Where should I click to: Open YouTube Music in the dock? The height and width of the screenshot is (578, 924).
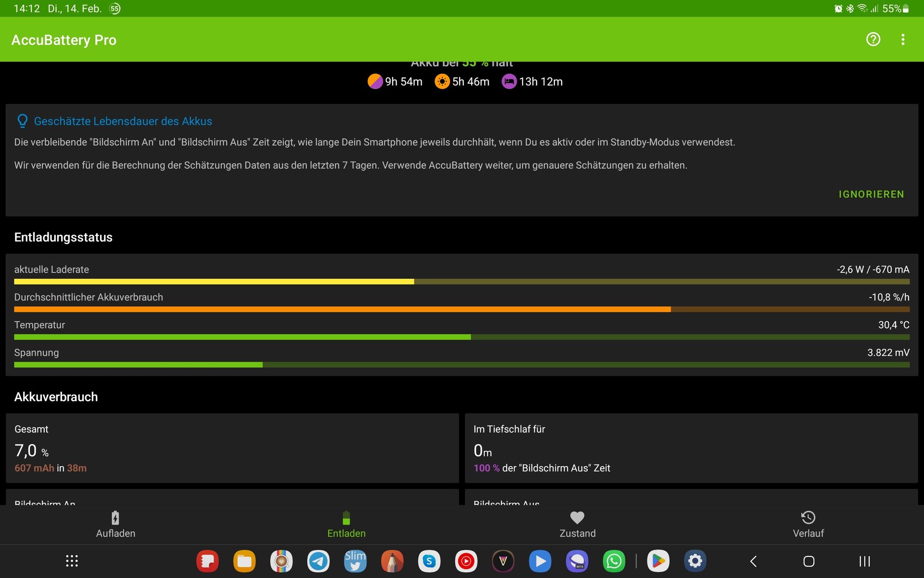(466, 561)
